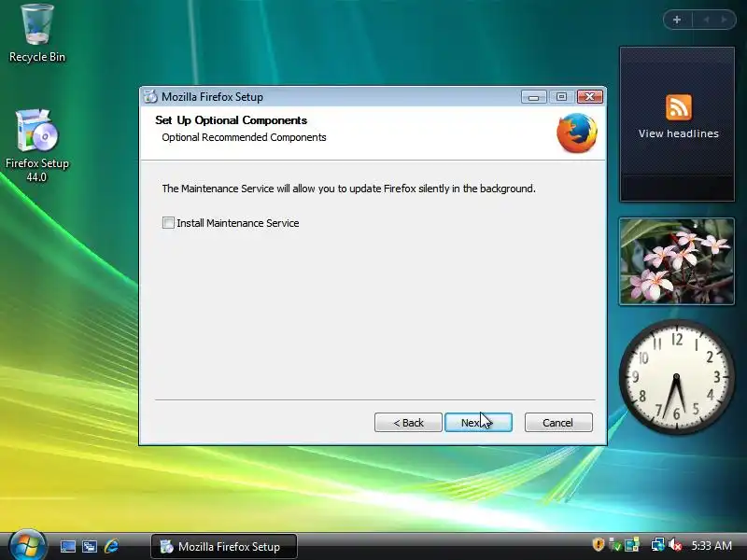This screenshot has width=747, height=560.
Task: Click the installer icon in the setup title bar
Action: coord(150,96)
